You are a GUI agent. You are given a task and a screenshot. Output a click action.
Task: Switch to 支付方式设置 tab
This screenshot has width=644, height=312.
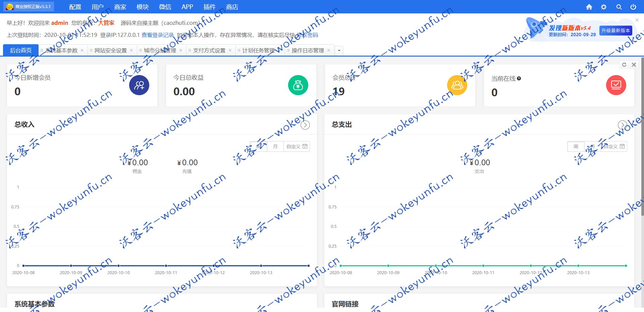(x=209, y=50)
